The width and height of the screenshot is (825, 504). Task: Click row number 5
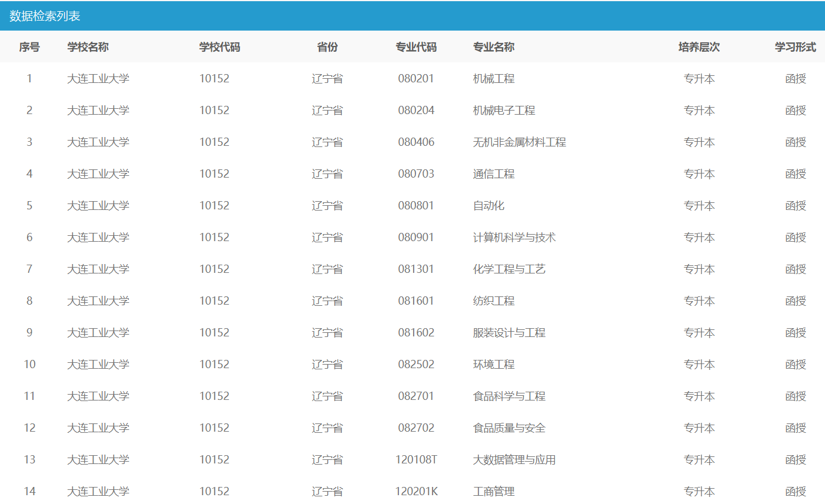tap(29, 206)
